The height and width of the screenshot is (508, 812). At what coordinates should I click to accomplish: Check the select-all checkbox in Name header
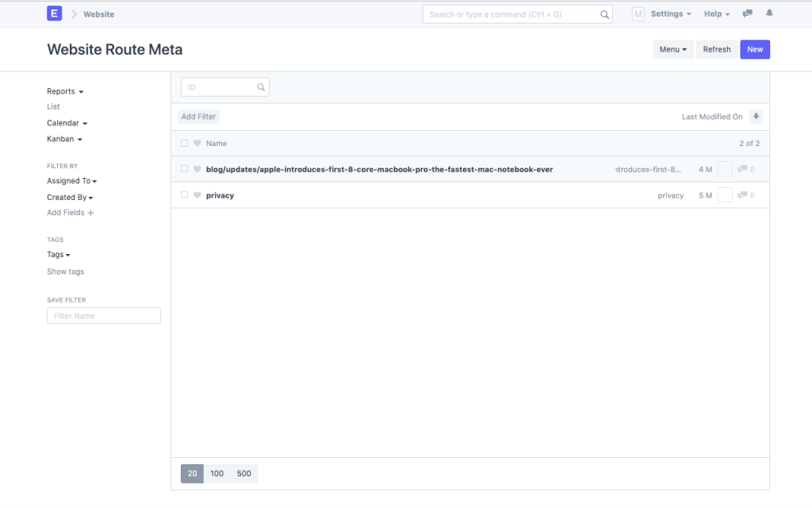pyautogui.click(x=185, y=144)
